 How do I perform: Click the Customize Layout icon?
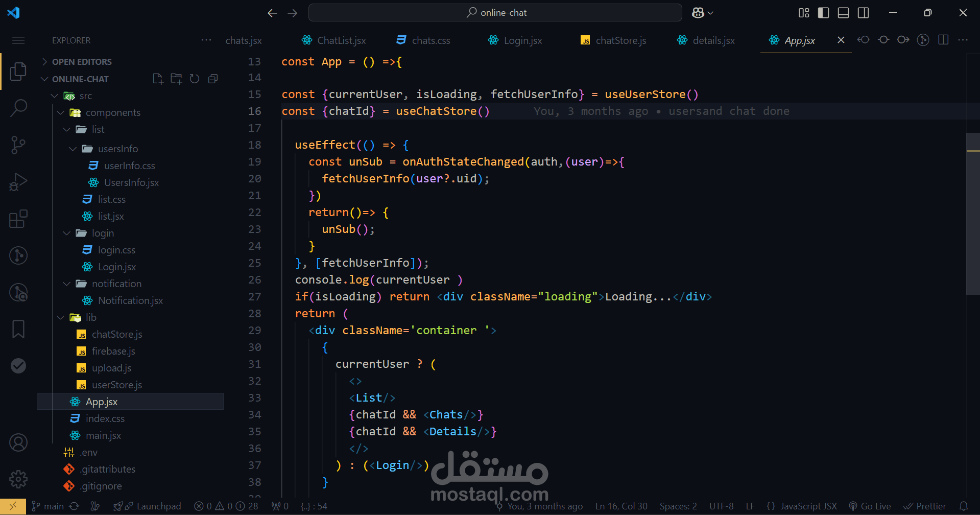(804, 13)
